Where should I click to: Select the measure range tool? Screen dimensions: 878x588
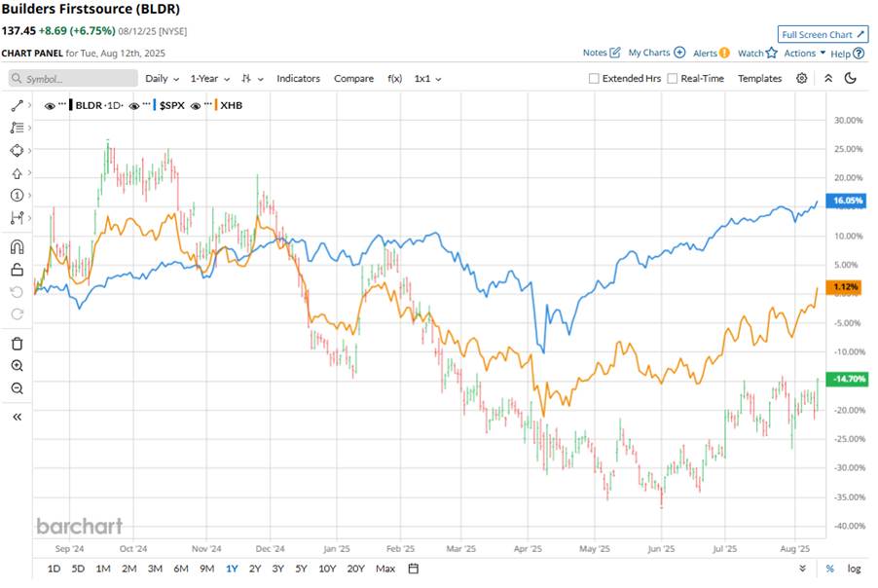[17, 218]
